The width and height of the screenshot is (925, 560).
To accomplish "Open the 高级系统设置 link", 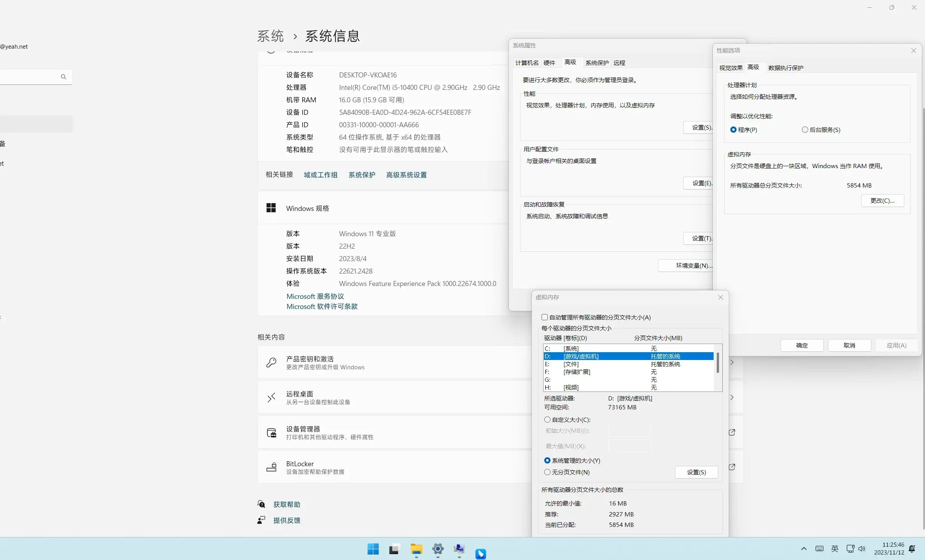I will [406, 175].
